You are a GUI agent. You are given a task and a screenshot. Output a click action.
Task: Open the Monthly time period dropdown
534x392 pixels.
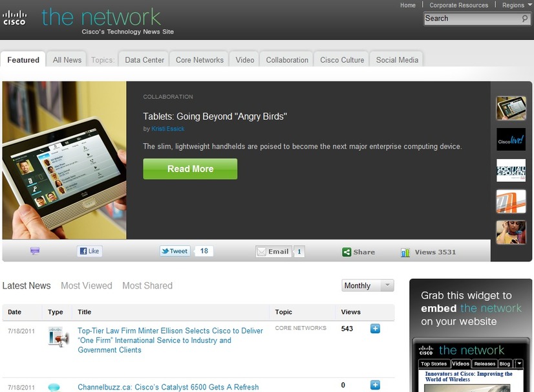(368, 285)
